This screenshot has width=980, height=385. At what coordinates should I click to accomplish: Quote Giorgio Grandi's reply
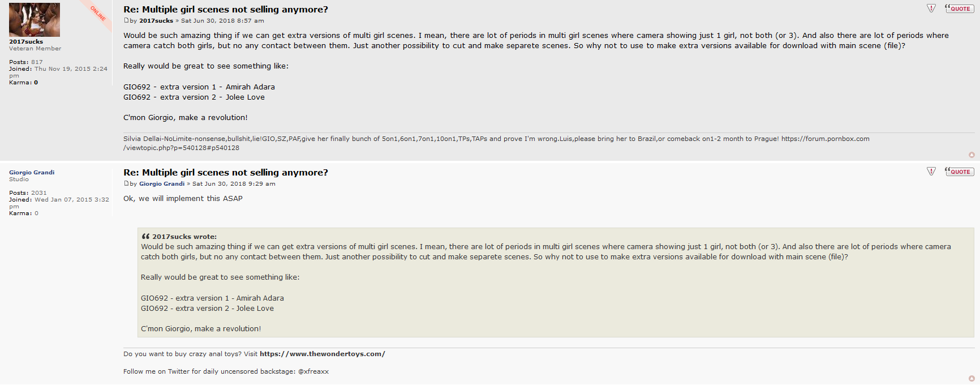[959, 172]
